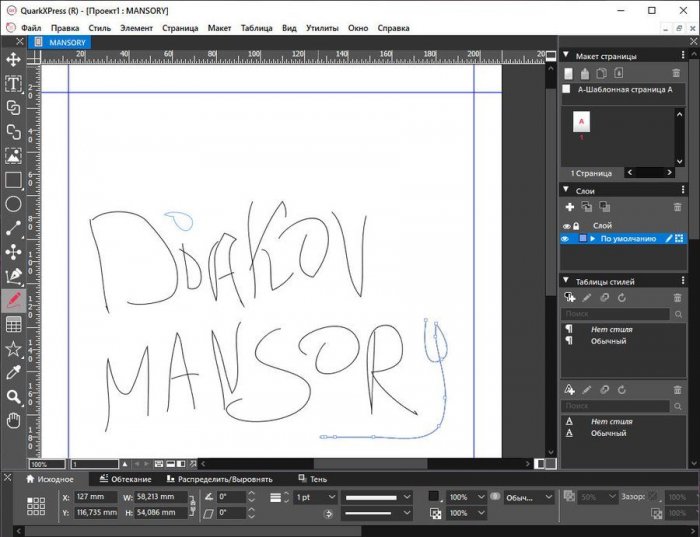Select the Picture Content tool
Viewport: 700px width, 537px height.
14,156
